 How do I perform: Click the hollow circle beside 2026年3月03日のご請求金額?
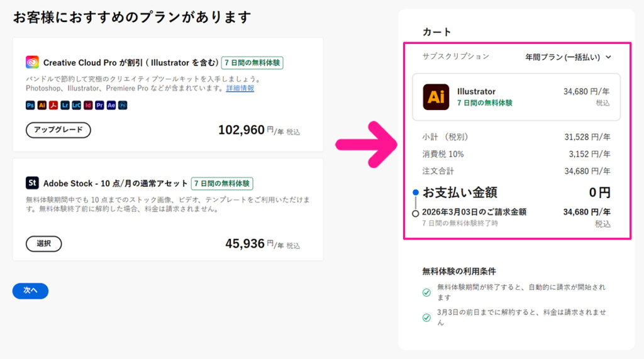pyautogui.click(x=415, y=213)
